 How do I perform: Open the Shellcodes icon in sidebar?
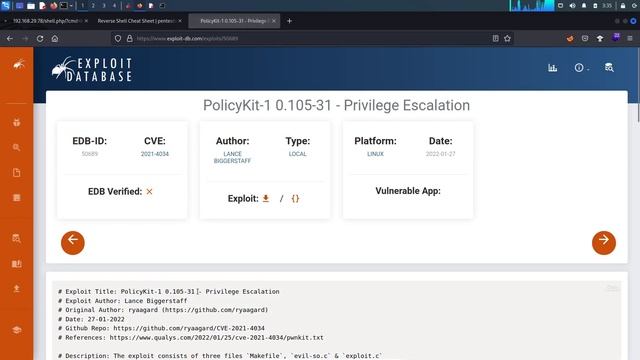click(x=17, y=198)
